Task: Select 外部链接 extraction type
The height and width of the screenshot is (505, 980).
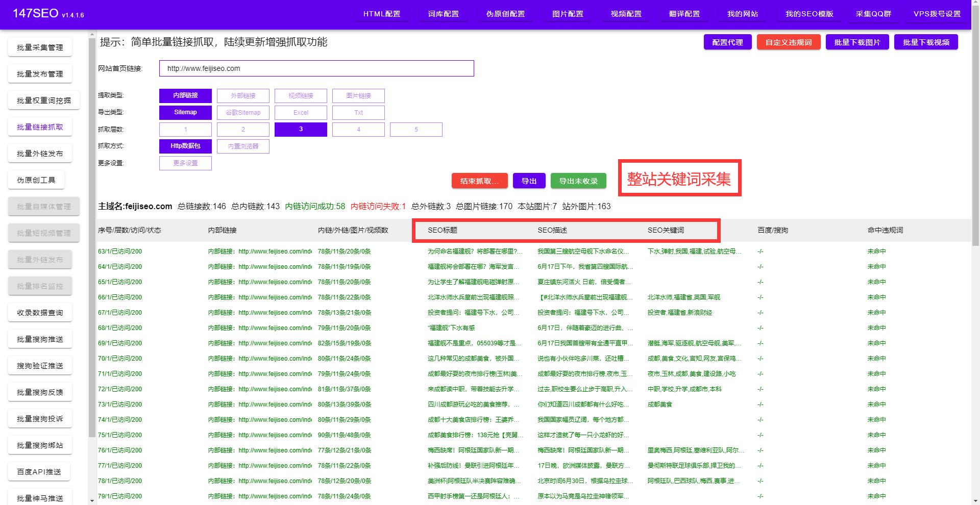Action: (x=243, y=96)
